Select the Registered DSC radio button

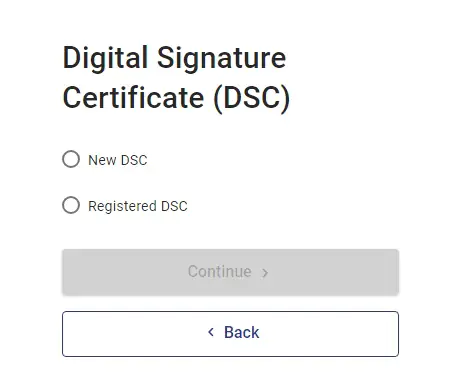pos(71,205)
